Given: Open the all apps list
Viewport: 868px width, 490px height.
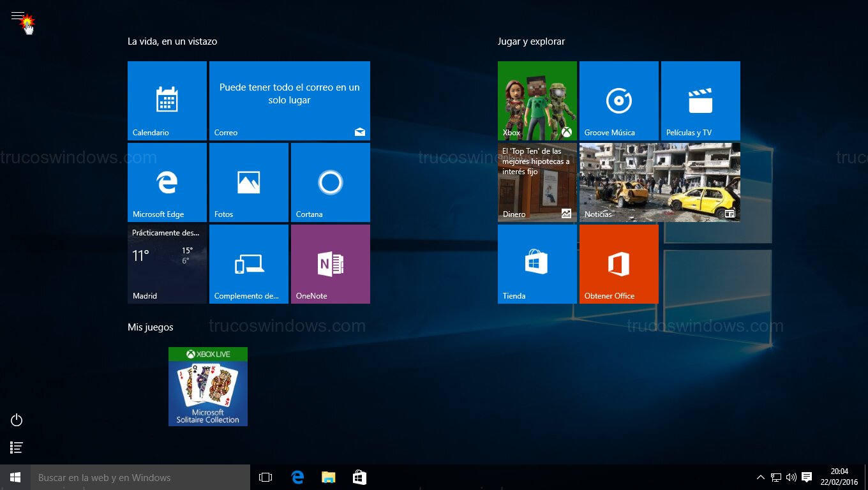Looking at the screenshot, I should 16,447.
